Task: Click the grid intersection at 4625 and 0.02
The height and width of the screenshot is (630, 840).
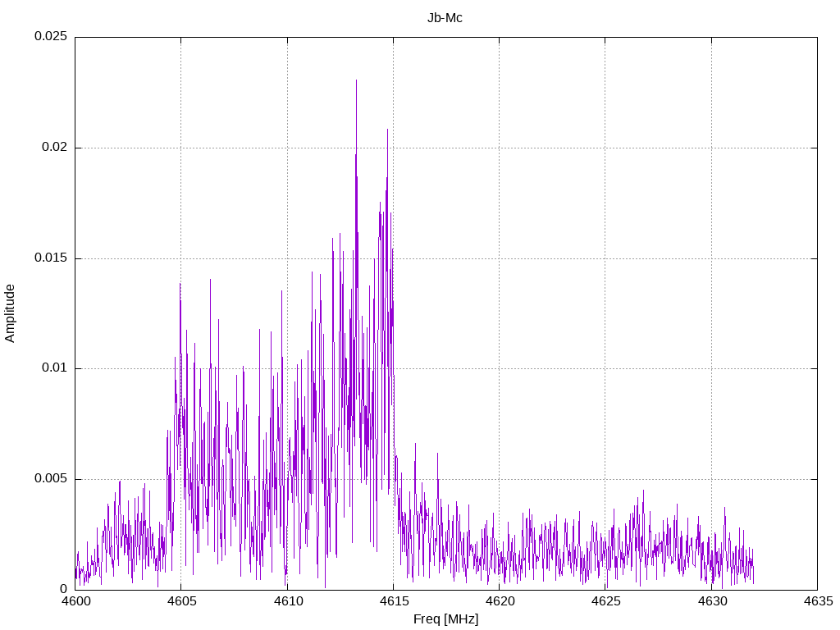Action: tap(605, 148)
